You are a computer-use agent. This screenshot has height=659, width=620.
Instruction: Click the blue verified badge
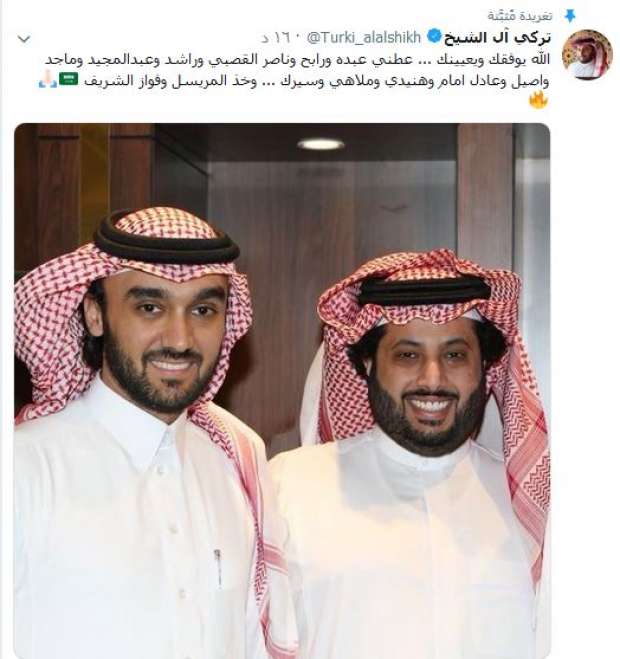(434, 37)
